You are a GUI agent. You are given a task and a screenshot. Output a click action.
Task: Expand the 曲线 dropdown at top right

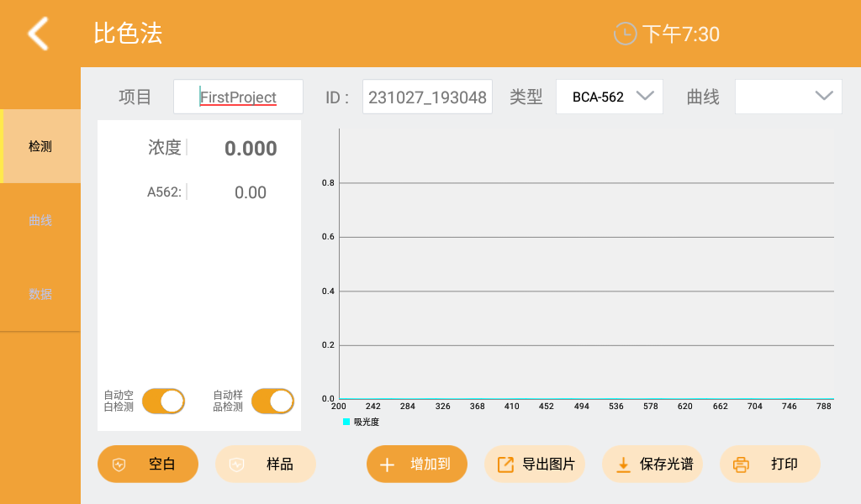click(788, 96)
